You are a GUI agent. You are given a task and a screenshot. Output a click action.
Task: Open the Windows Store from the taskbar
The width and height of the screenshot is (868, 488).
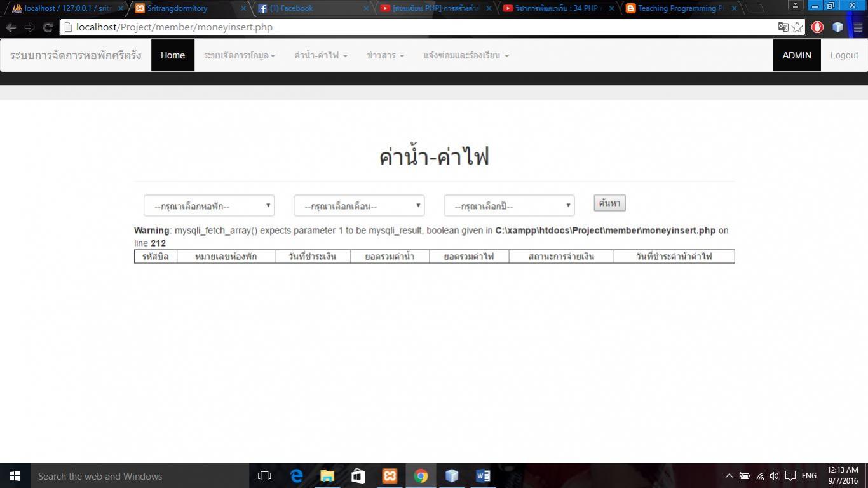point(358,476)
